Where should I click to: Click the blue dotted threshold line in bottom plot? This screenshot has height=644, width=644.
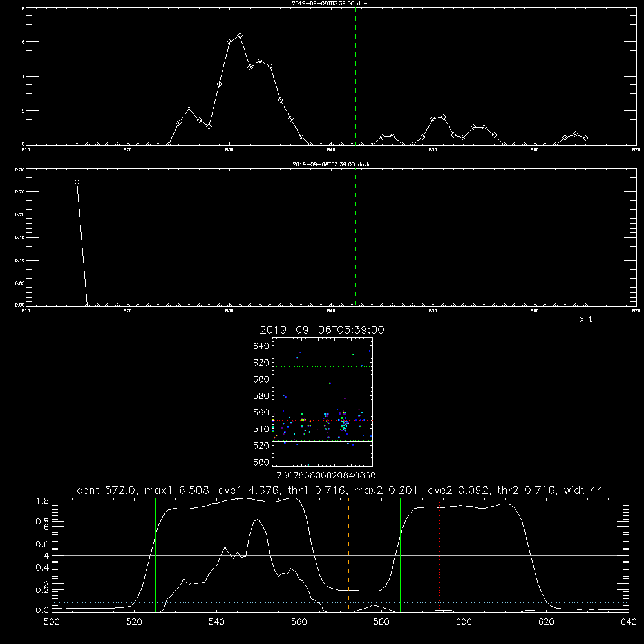click(340, 603)
